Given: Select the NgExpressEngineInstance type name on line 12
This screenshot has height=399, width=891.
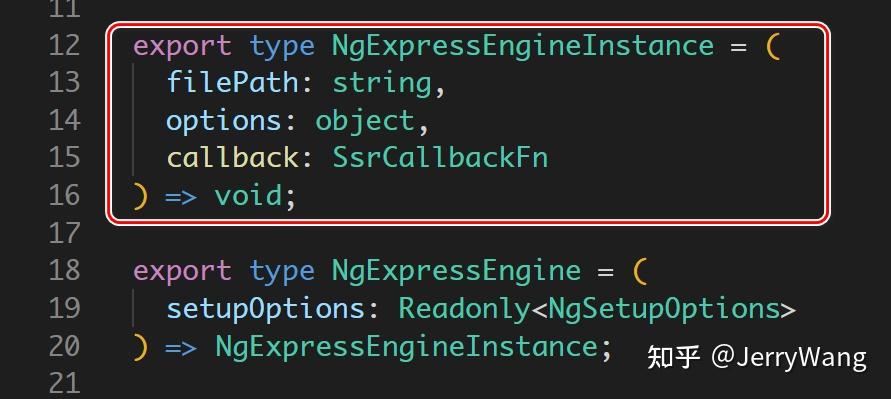Looking at the screenshot, I should (x=523, y=45).
